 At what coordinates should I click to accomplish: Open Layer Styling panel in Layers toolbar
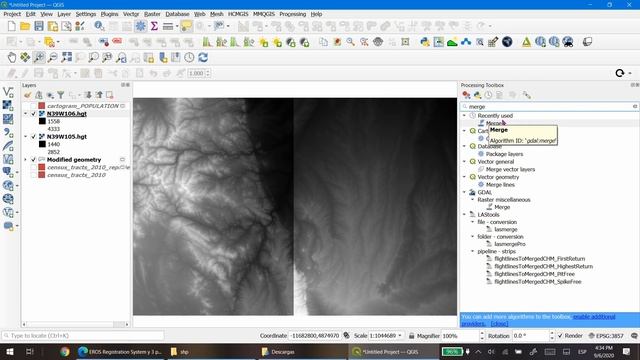click(x=28, y=95)
